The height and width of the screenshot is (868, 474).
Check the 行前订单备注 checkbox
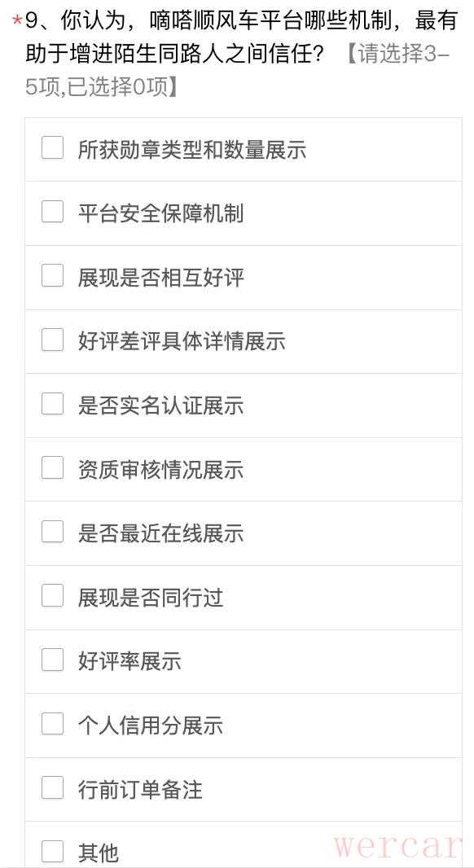[x=53, y=787]
